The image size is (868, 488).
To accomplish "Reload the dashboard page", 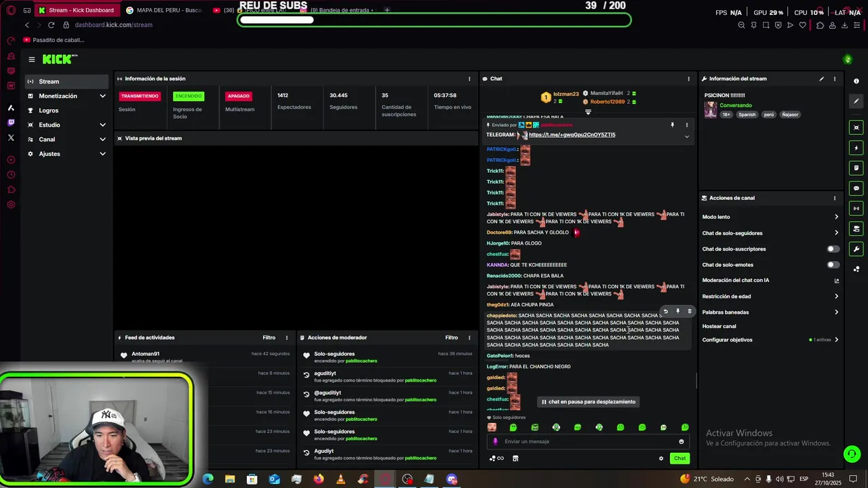I will tap(51, 25).
